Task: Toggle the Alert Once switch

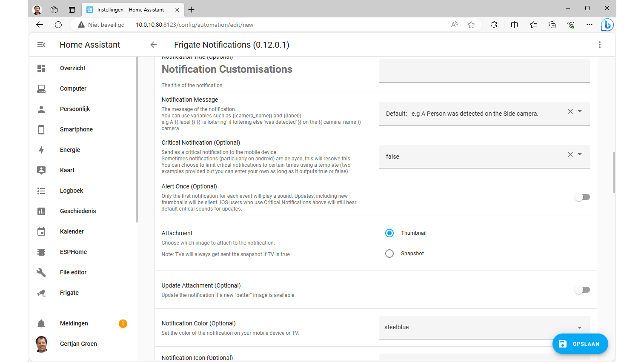Action: coord(582,197)
